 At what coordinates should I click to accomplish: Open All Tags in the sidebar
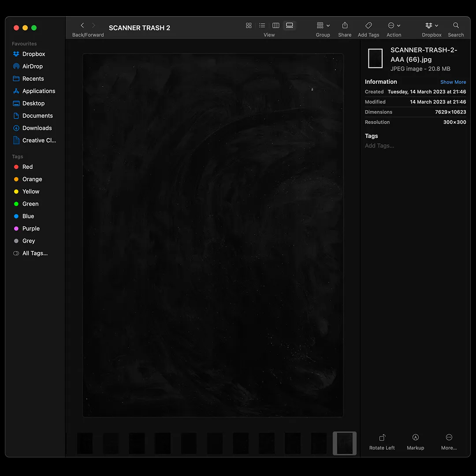click(35, 253)
